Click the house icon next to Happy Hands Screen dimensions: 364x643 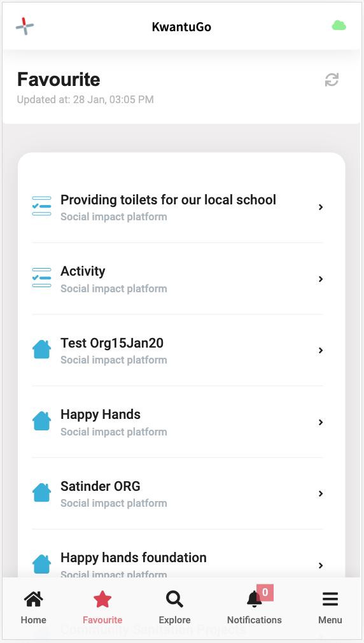41,421
